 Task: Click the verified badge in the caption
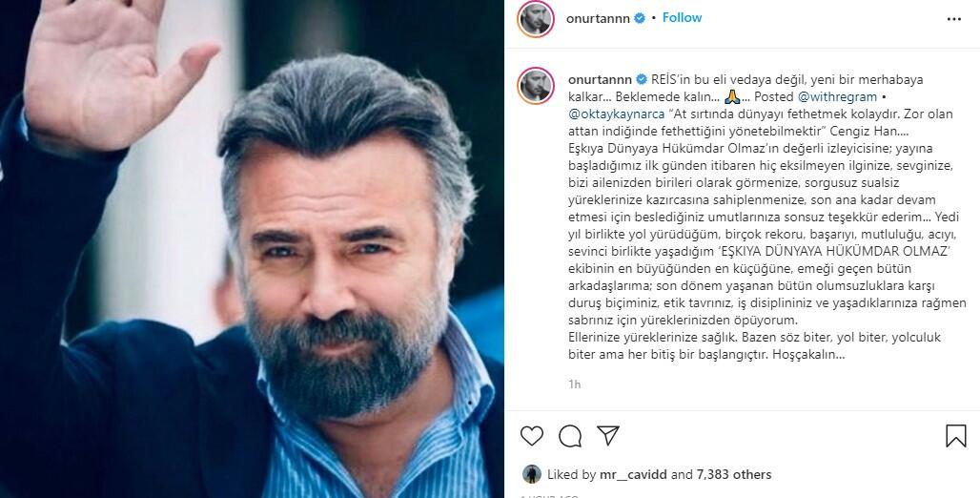[642, 80]
